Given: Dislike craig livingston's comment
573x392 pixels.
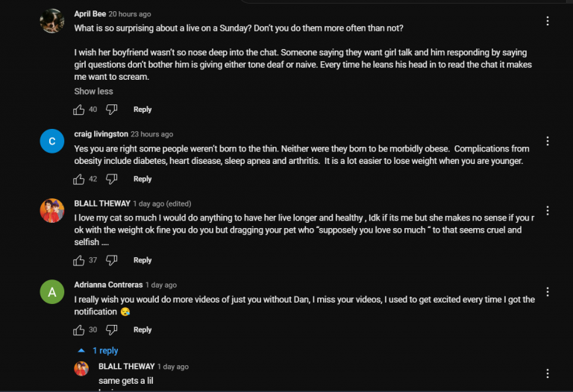Looking at the screenshot, I should [x=111, y=179].
